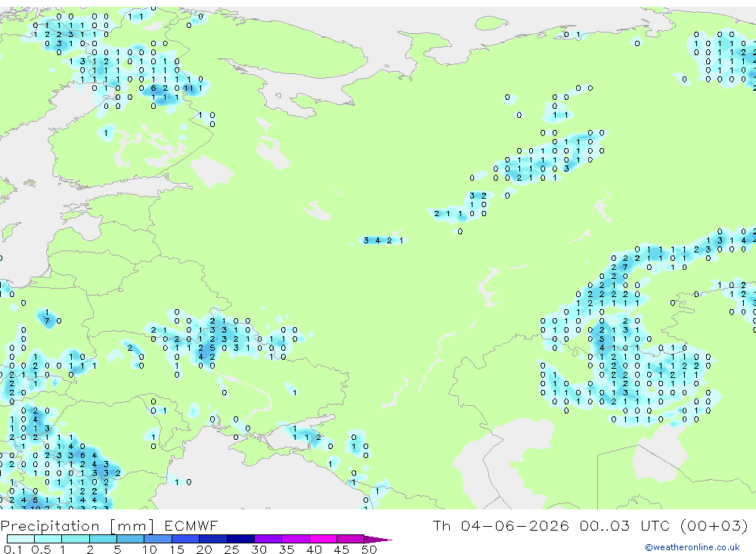The image size is (756, 554).
Task: Open the weatheronline.co.uk copyright link
Action: click(692, 547)
